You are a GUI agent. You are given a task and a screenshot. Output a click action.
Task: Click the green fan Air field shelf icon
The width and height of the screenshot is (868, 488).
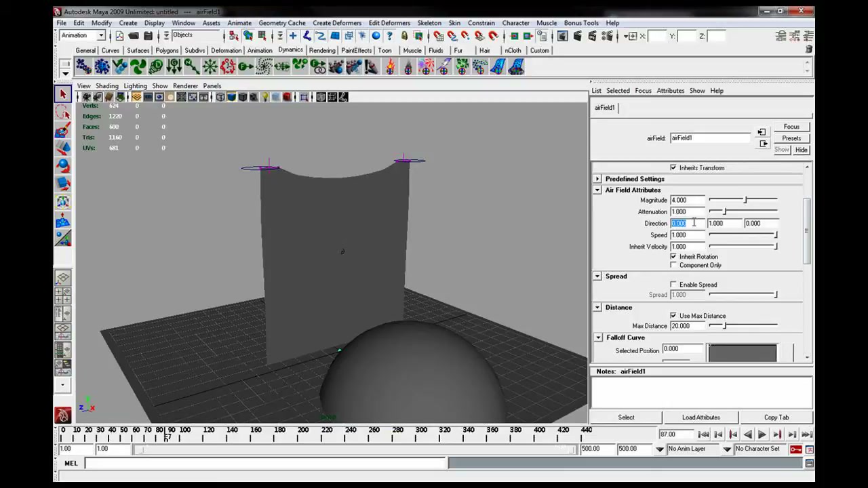138,66
